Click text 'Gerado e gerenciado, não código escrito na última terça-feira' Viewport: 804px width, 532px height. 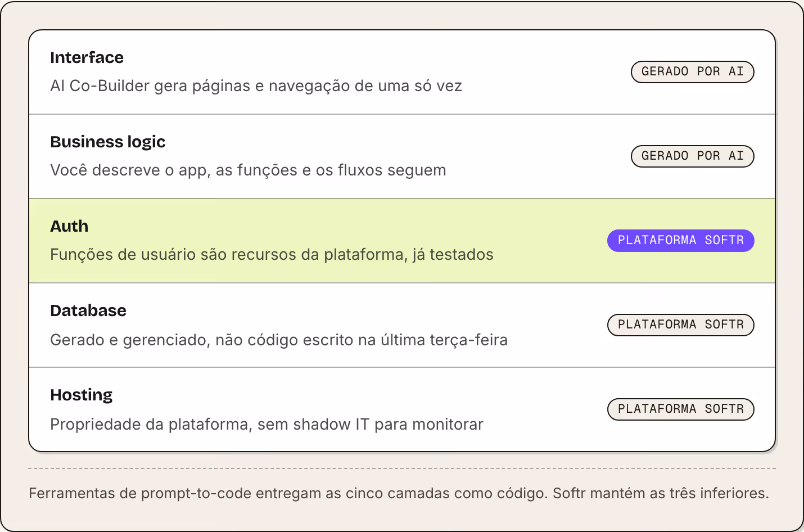click(279, 340)
